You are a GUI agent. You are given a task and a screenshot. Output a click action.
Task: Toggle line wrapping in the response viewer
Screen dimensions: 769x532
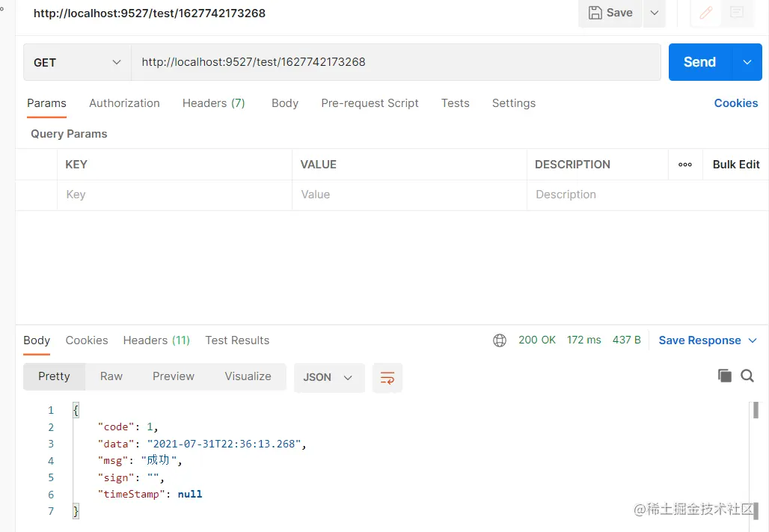point(387,377)
